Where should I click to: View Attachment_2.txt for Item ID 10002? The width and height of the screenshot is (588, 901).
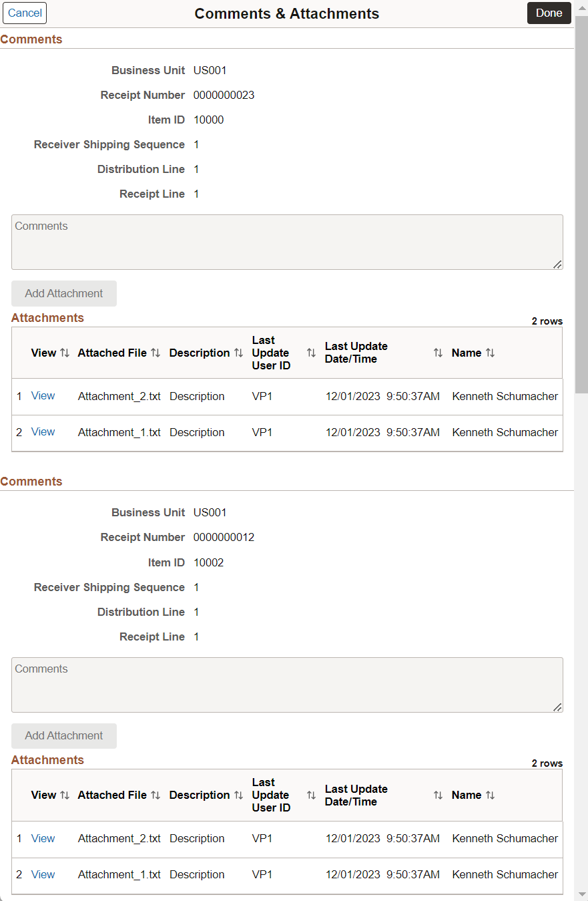pos(43,838)
